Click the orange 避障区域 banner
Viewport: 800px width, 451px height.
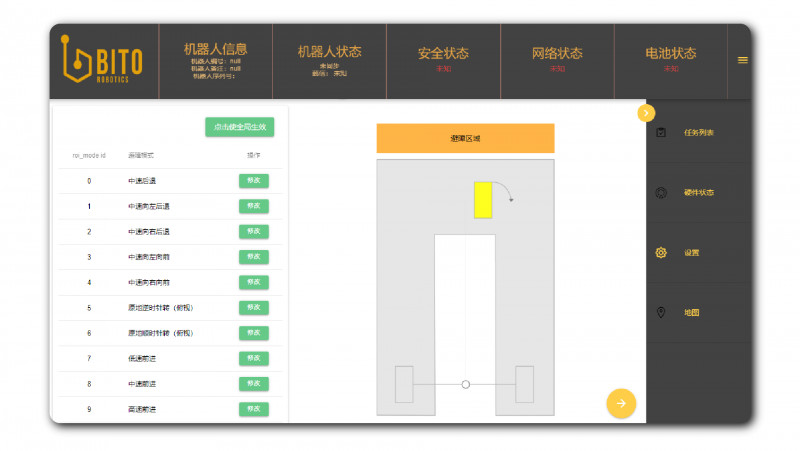point(465,138)
